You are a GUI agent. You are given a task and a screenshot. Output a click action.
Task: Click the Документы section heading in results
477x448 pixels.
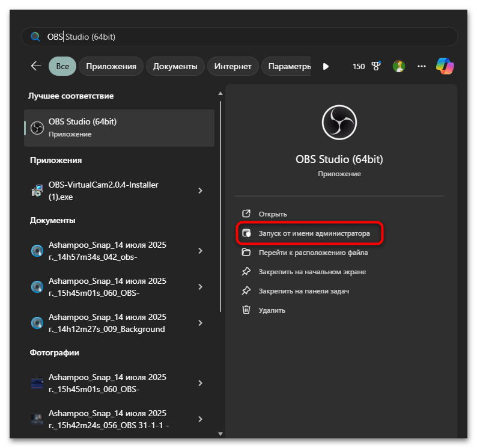pyautogui.click(x=53, y=221)
